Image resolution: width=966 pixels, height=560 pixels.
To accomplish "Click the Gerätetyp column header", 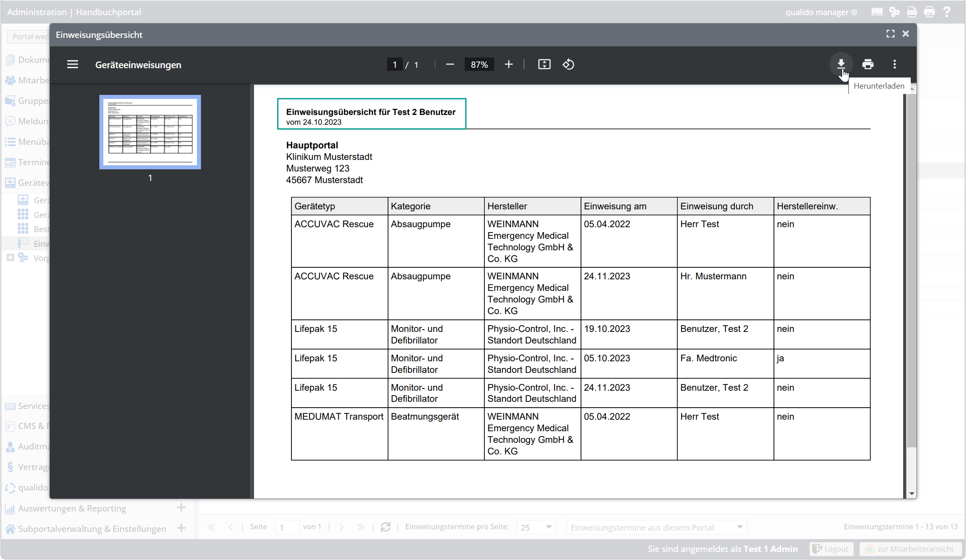I will pyautogui.click(x=340, y=206).
